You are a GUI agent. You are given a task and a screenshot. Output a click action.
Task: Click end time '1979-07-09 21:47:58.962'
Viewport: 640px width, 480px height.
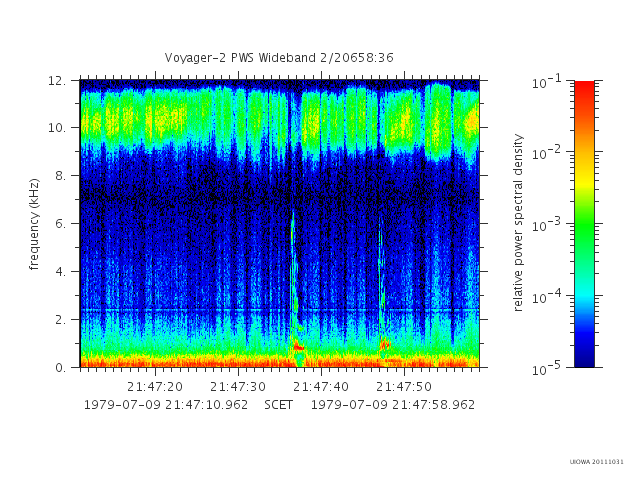point(393,405)
